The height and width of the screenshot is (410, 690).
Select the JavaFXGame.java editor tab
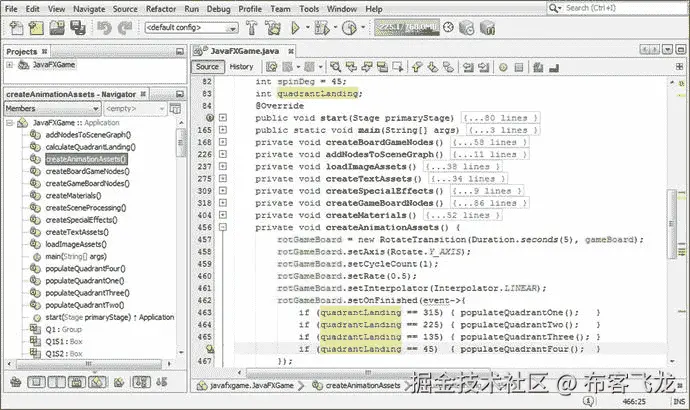[244, 51]
